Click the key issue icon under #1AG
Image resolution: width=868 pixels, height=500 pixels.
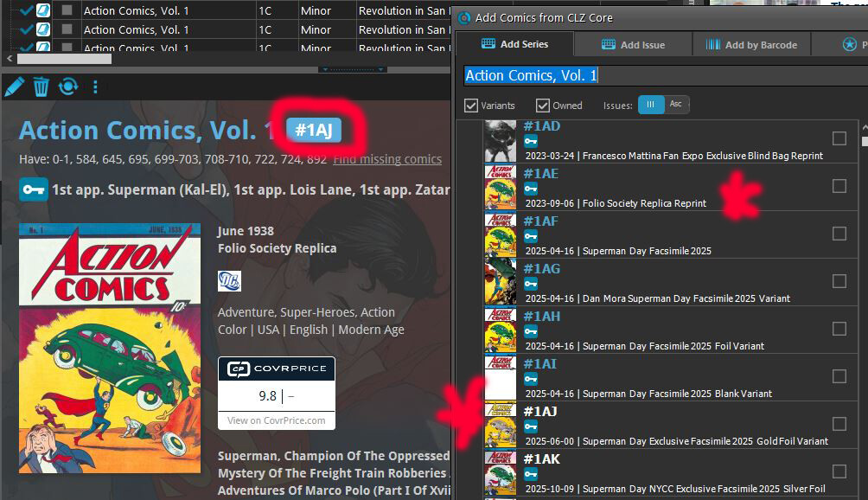[531, 284]
